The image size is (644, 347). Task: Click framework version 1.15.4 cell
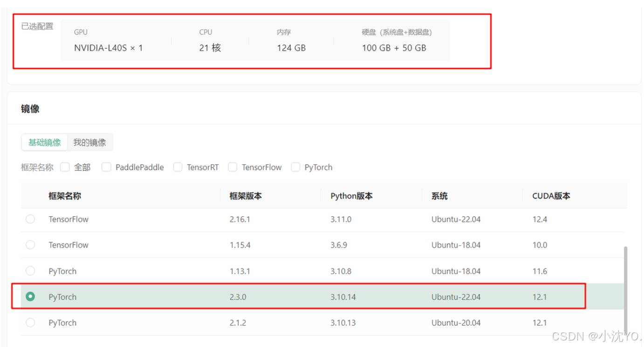click(240, 245)
